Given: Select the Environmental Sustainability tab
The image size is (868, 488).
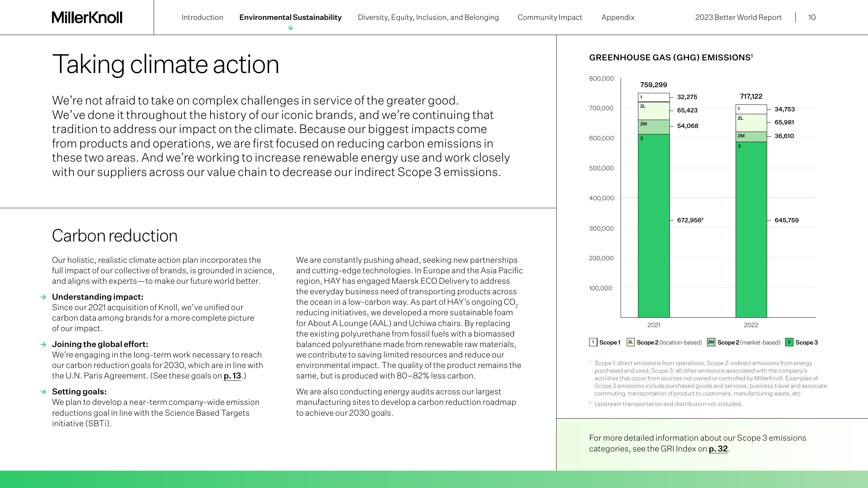Looking at the screenshot, I should click(290, 17).
